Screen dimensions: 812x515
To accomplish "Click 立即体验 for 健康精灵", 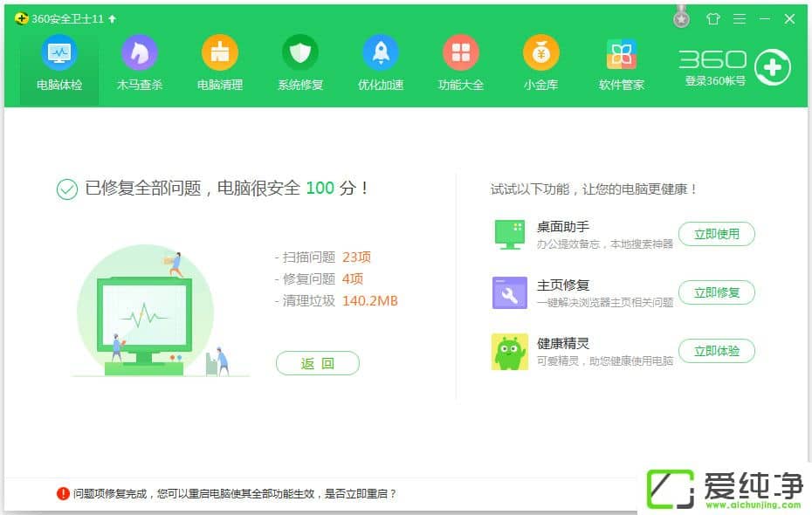I will (716, 351).
